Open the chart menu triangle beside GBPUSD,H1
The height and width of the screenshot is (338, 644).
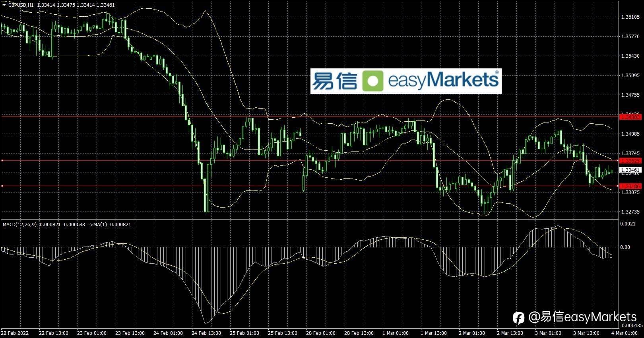(4, 5)
